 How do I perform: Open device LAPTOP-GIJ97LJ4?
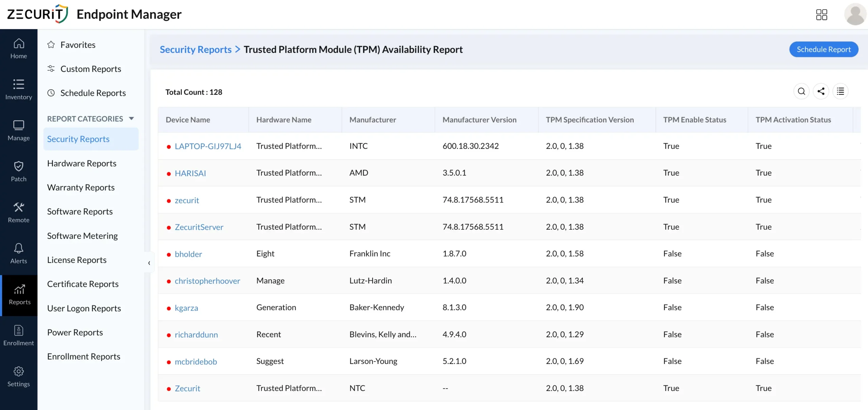(208, 146)
